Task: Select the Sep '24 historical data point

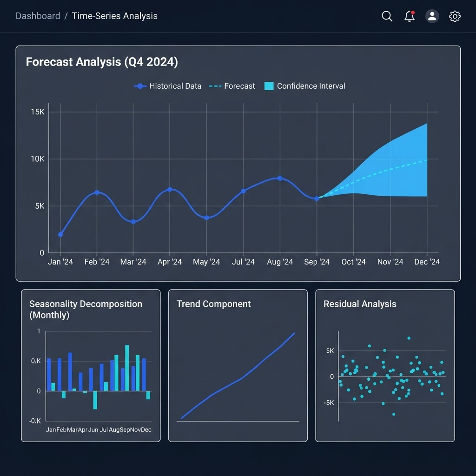Action: [x=317, y=198]
